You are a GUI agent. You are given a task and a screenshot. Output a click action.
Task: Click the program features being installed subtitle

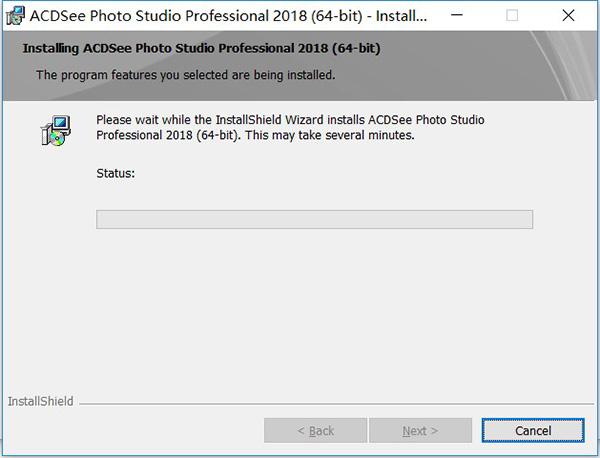tap(186, 75)
